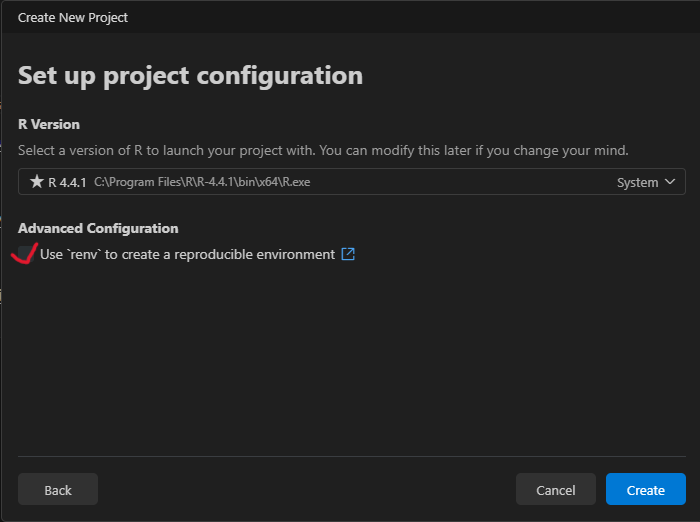700x522 pixels.
Task: Click the 'R 4.4.1' version name text
Action: (68, 182)
